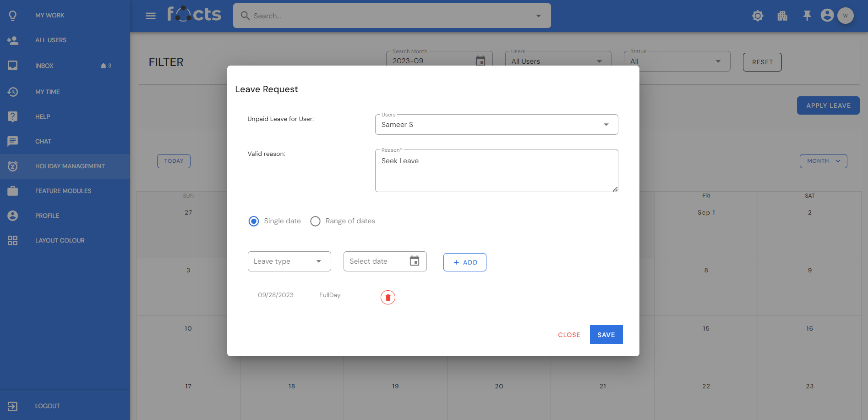Close the Leave Request dialog

tap(569, 335)
